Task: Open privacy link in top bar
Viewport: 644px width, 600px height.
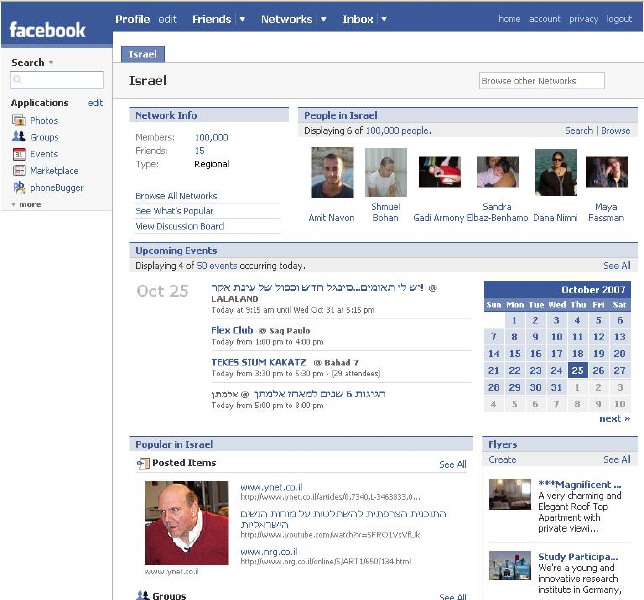Action: pos(584,19)
